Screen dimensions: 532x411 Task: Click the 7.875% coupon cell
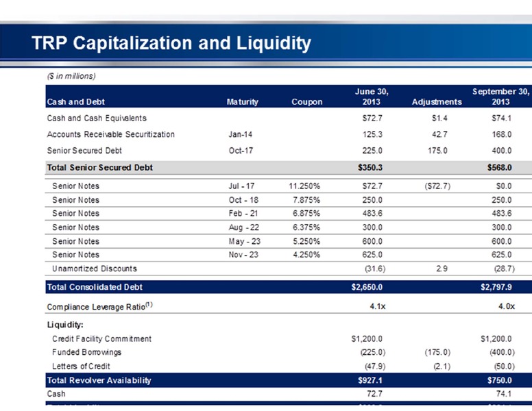pos(306,200)
